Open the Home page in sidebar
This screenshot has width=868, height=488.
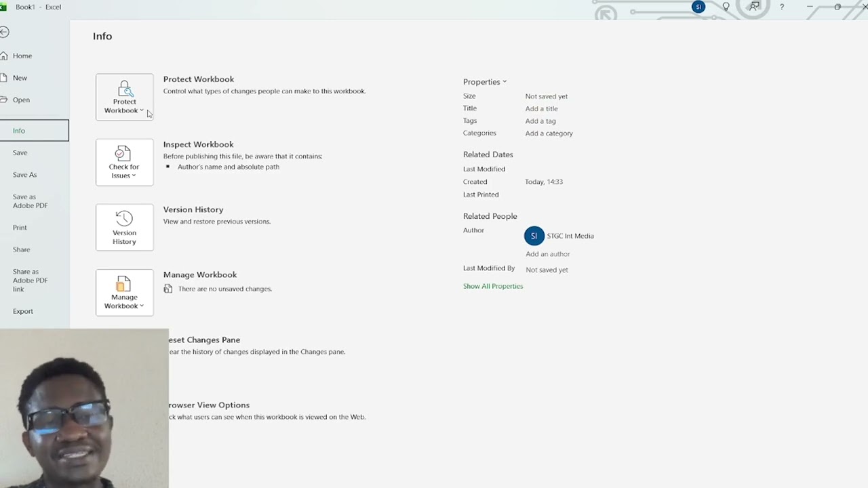(22, 56)
